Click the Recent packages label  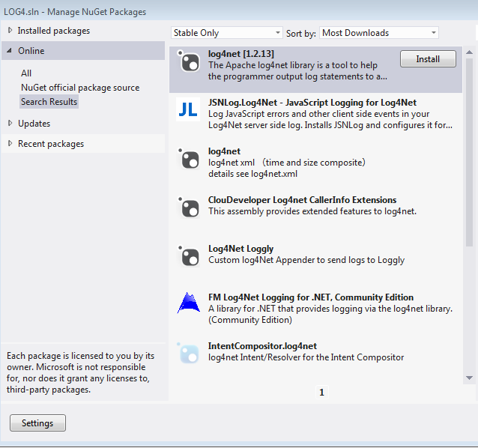click(x=51, y=144)
